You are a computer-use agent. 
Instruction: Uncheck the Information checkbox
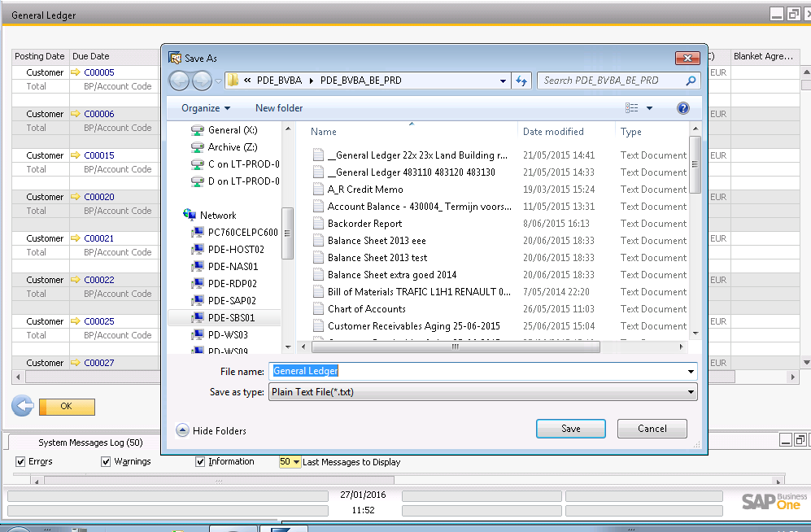tap(200, 462)
